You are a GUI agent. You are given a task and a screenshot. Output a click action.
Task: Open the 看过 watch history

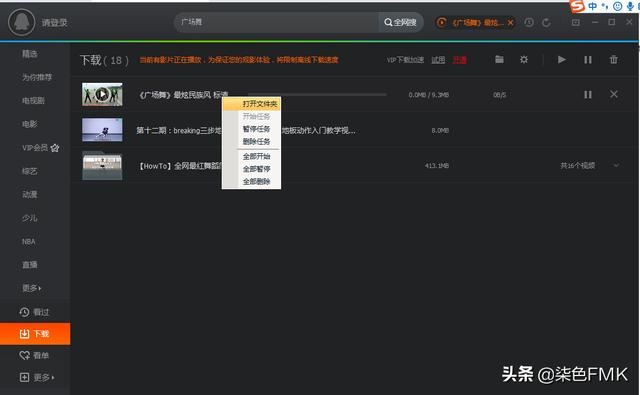coord(34,312)
